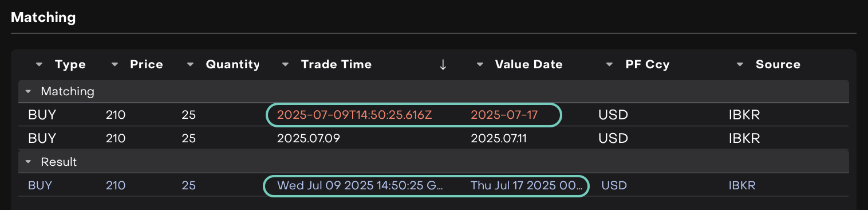Image resolution: width=868 pixels, height=210 pixels.
Task: Select the red 2025-07-17 value date cell
Action: coord(504,115)
